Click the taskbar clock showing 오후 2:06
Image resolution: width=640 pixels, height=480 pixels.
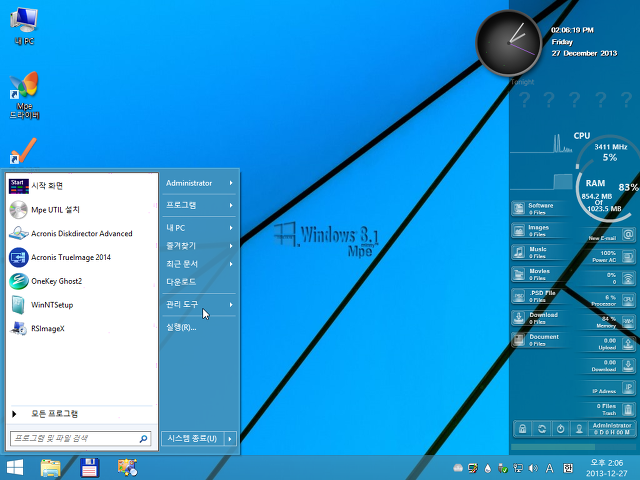[607, 468]
